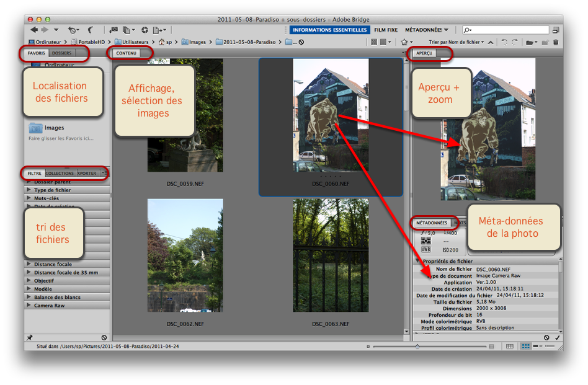The height and width of the screenshot is (385, 588).
Task: Delete item with the trash icon
Action: pos(556,42)
